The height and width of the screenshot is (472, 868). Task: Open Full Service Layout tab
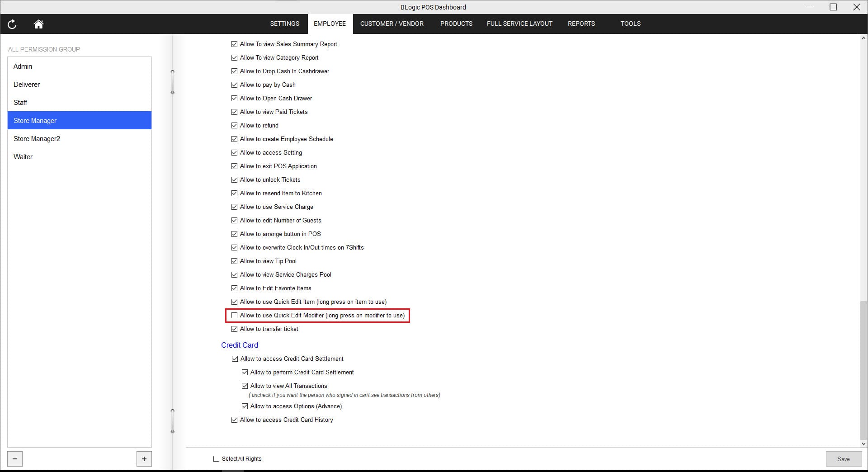coord(519,24)
